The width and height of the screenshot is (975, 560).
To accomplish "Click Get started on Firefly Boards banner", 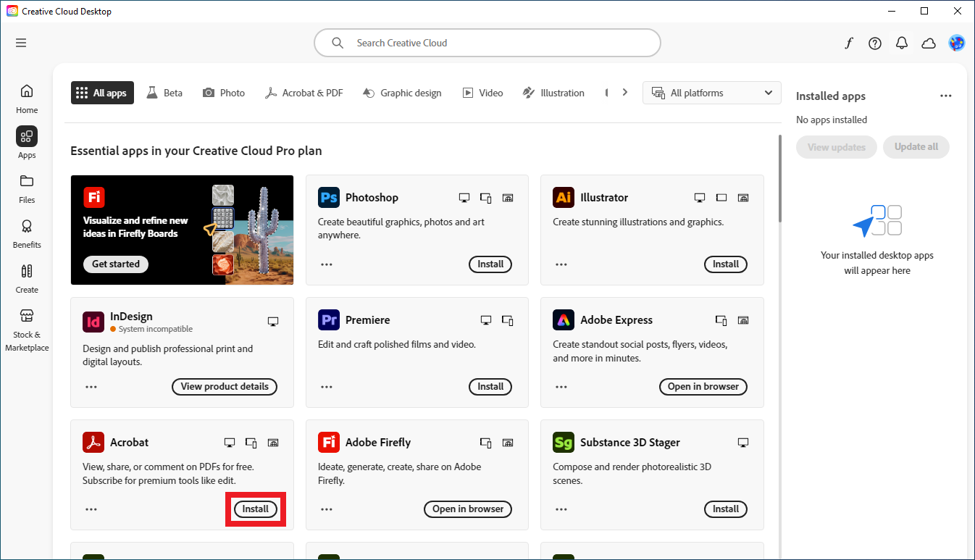I will pos(116,264).
